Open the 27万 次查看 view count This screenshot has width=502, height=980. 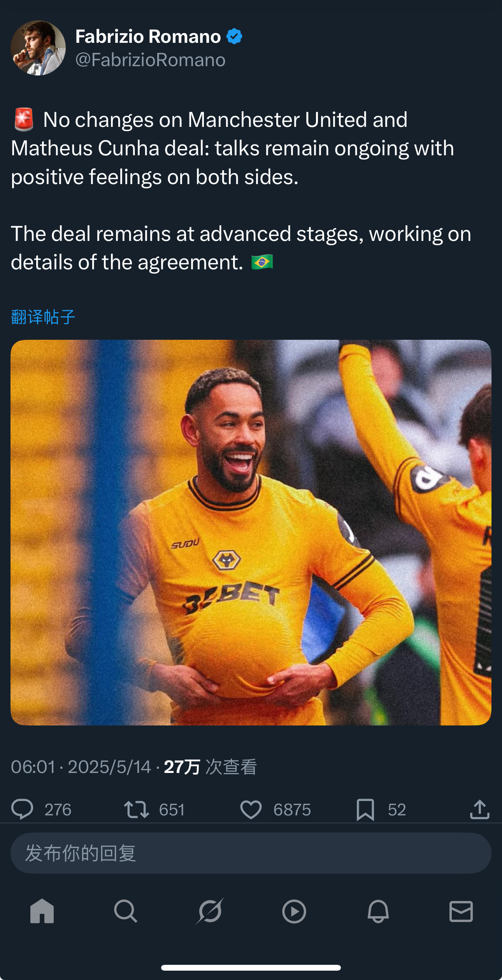click(x=210, y=767)
